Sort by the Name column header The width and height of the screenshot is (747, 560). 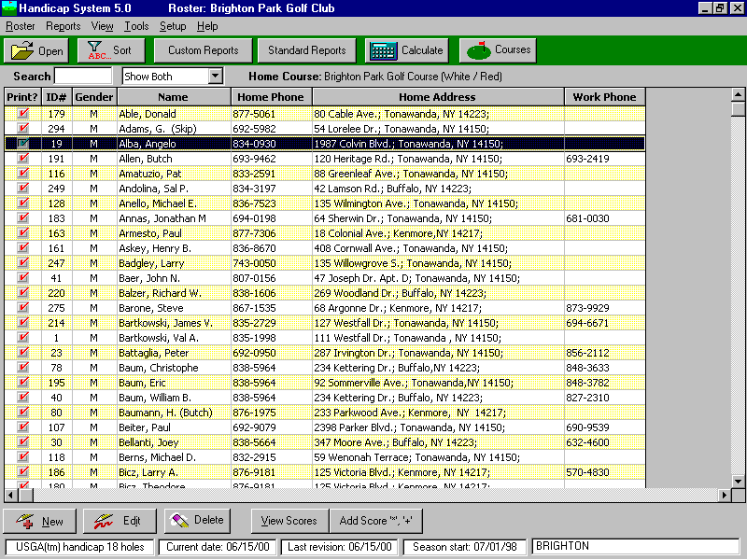(x=173, y=97)
